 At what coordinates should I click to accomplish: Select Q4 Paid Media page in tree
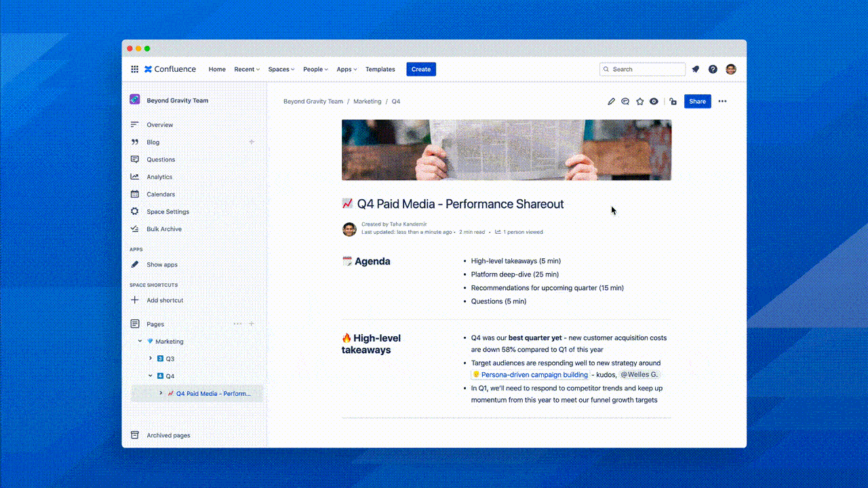pos(214,393)
